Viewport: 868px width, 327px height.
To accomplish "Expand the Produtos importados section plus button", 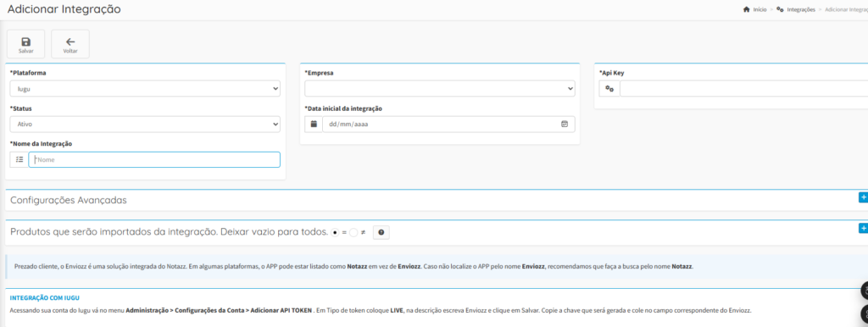I will (863, 228).
